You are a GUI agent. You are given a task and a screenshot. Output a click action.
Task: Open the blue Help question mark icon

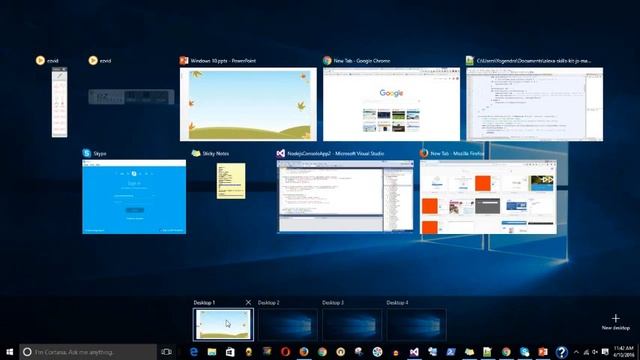coord(562,352)
